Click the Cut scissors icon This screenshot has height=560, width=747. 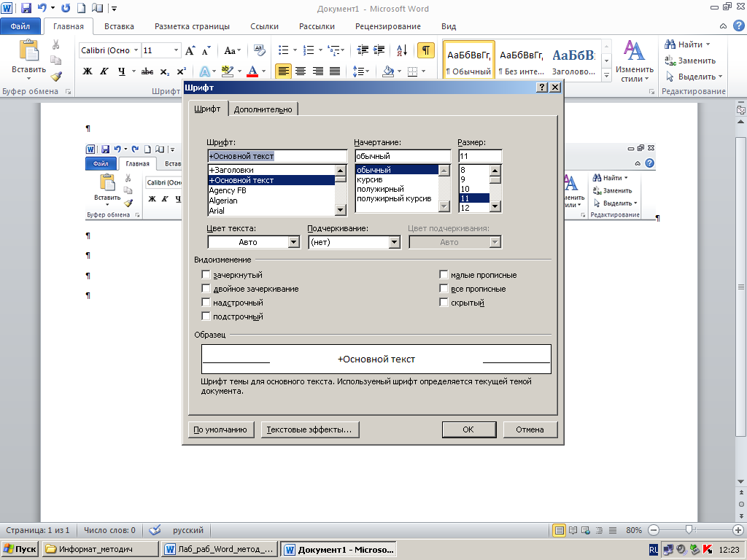pos(55,44)
